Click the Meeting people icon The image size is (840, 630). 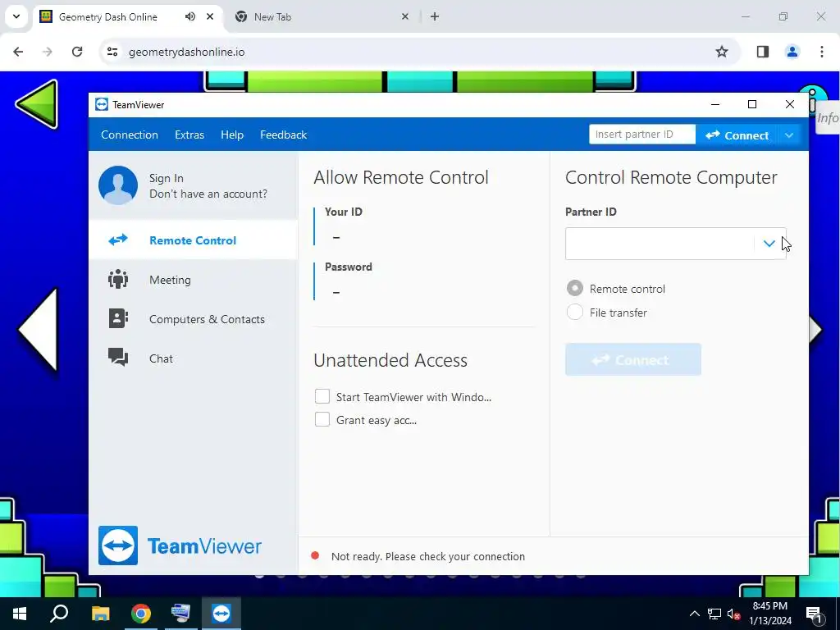(118, 280)
